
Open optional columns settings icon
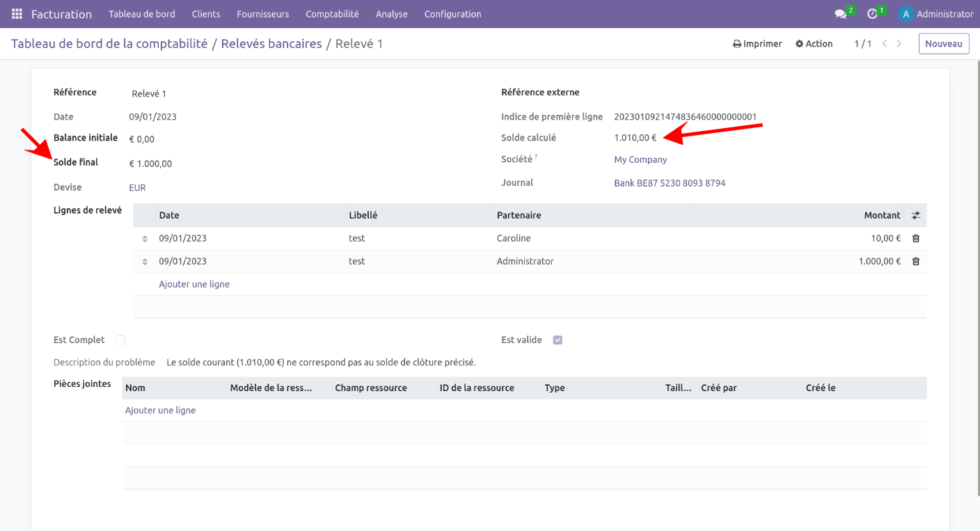916,216
